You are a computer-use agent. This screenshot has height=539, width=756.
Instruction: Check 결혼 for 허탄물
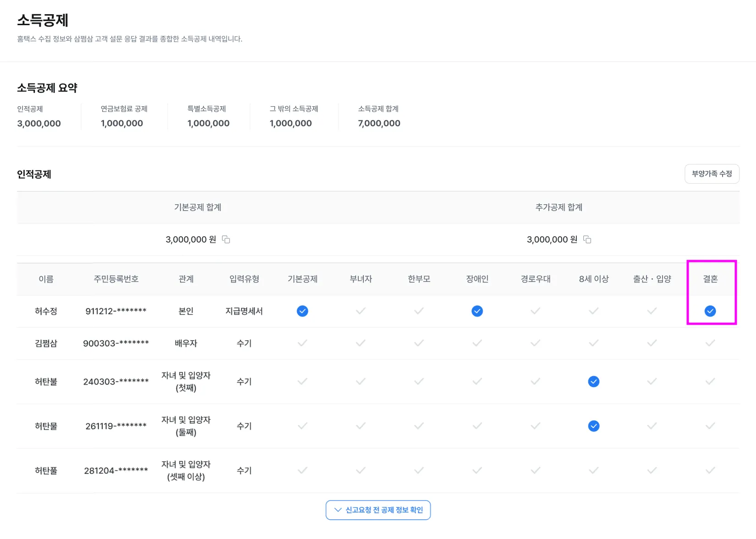pos(710,426)
